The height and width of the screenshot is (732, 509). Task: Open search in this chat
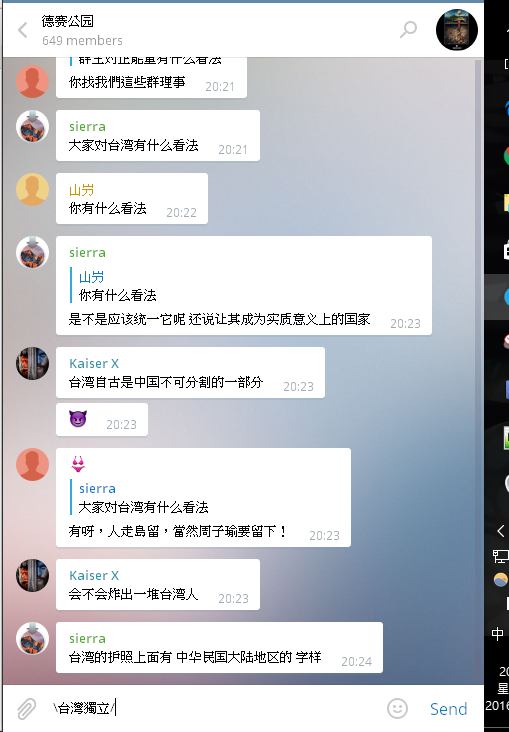(409, 29)
